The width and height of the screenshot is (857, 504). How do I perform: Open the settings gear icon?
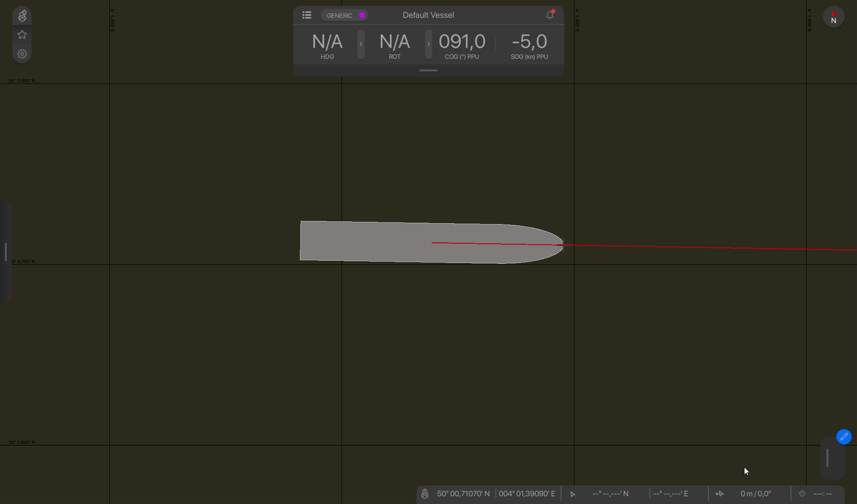[x=22, y=54]
